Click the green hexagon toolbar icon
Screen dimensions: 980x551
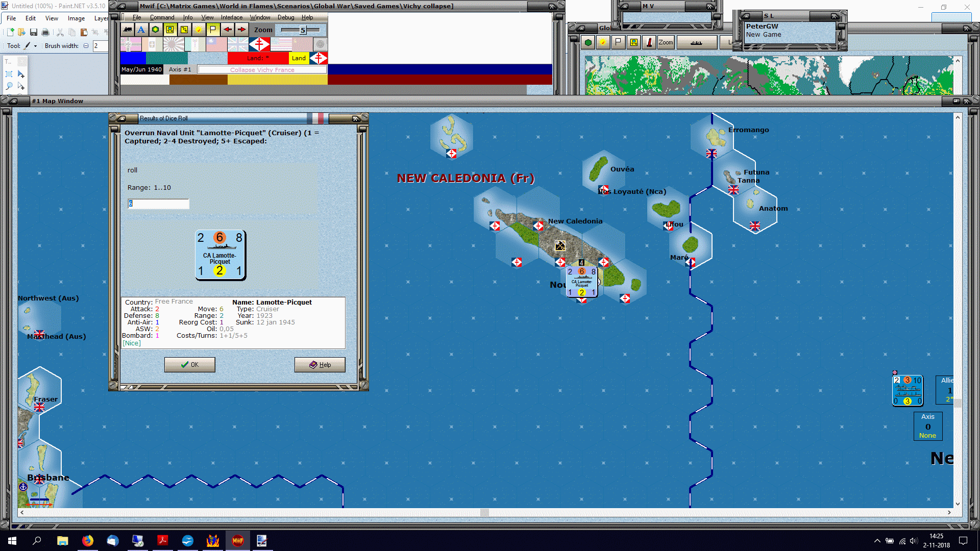[156, 30]
